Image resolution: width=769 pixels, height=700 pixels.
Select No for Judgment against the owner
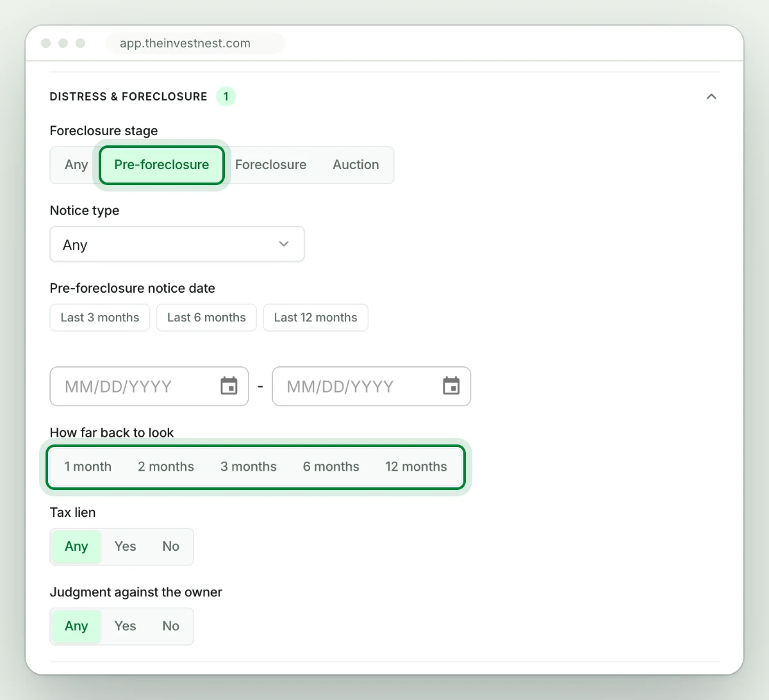click(170, 626)
